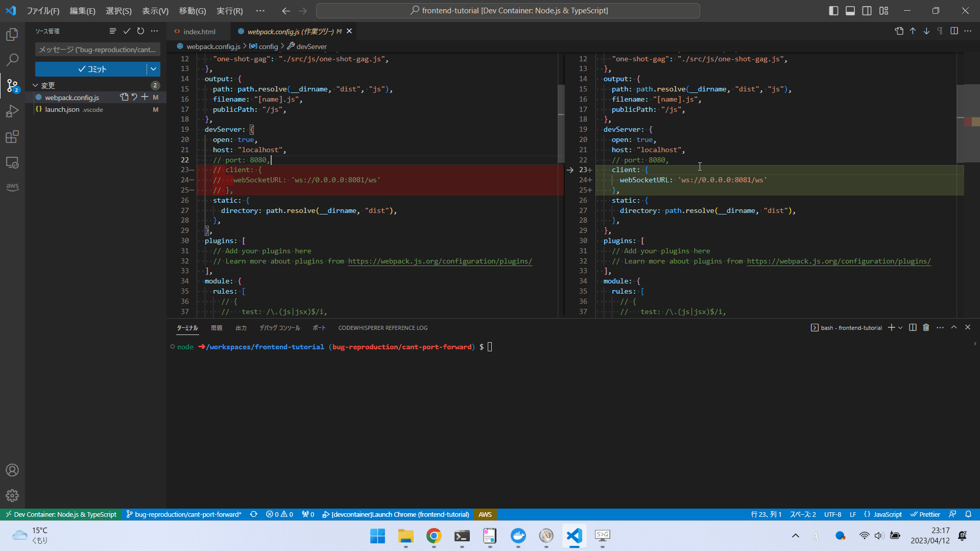Click the bug-reproduction branch in status bar
980x551 pixels.
(x=184, y=514)
